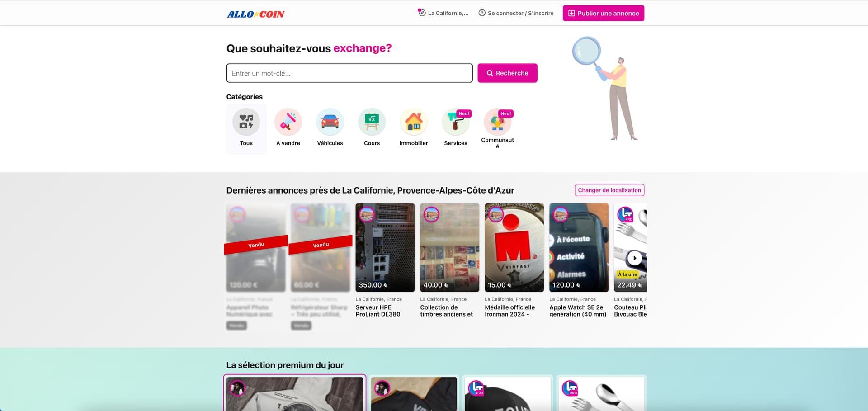Screen dimensions: 868x411
Task: Open seller avatar on Apple Watch listing
Action: [561, 214]
